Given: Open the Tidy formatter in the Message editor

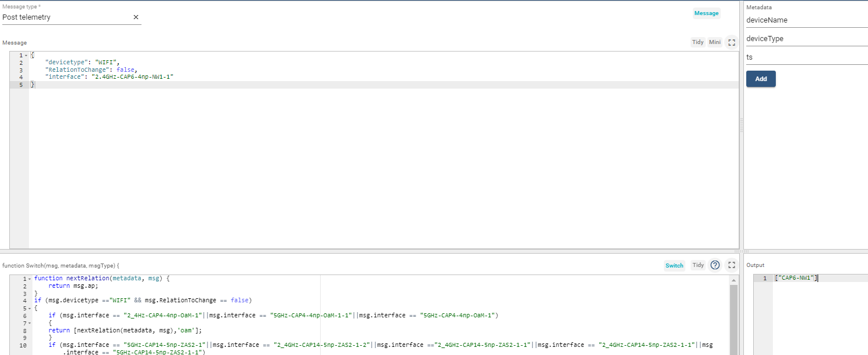Looking at the screenshot, I should point(698,42).
